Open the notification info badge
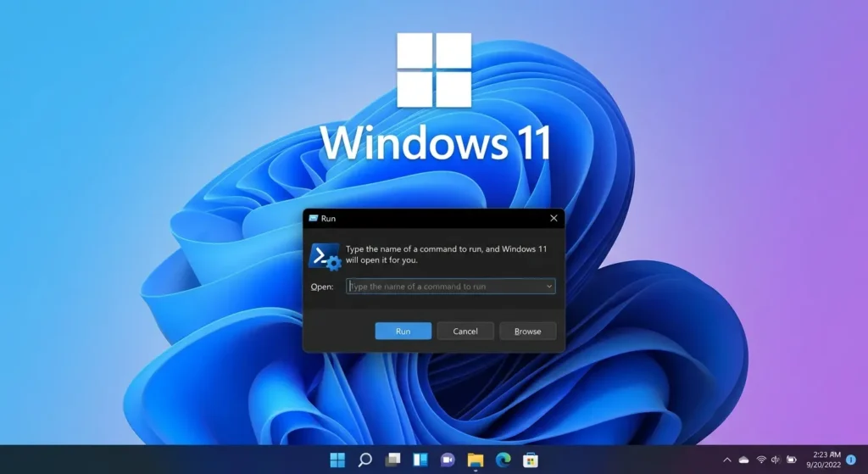This screenshot has width=868, height=474. click(851, 460)
